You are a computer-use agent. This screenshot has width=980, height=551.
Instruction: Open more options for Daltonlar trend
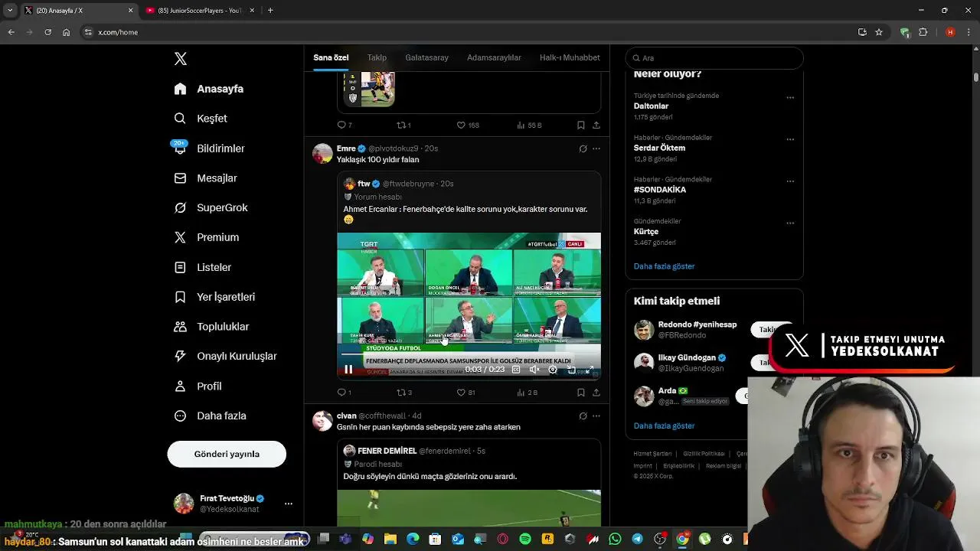(790, 98)
